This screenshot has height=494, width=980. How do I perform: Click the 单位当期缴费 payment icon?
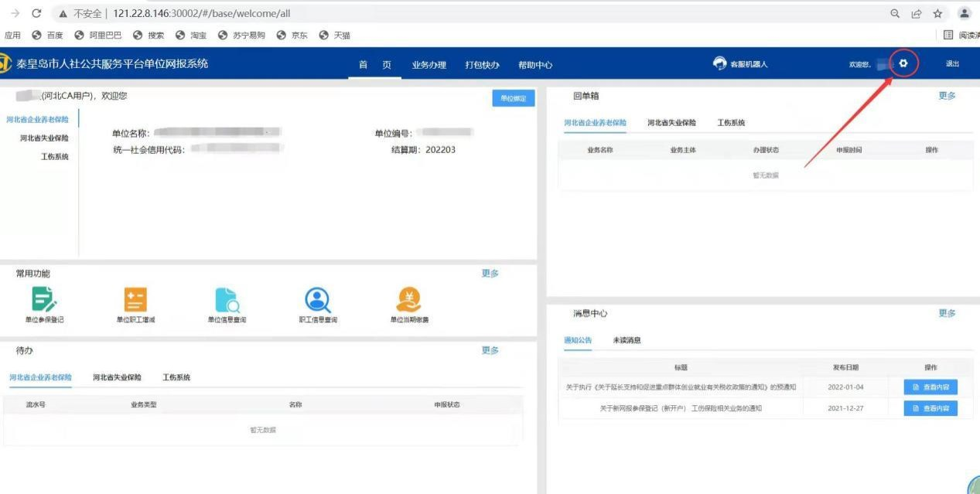(409, 300)
